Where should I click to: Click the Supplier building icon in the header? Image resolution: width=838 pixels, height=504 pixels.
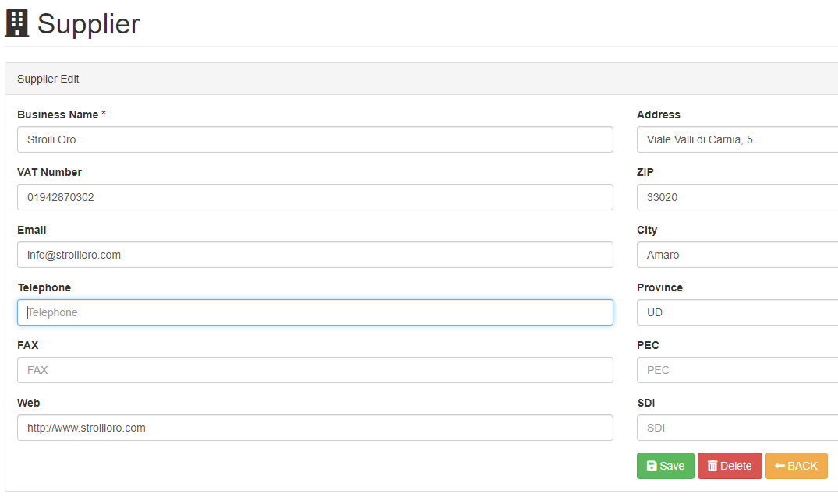click(x=16, y=23)
